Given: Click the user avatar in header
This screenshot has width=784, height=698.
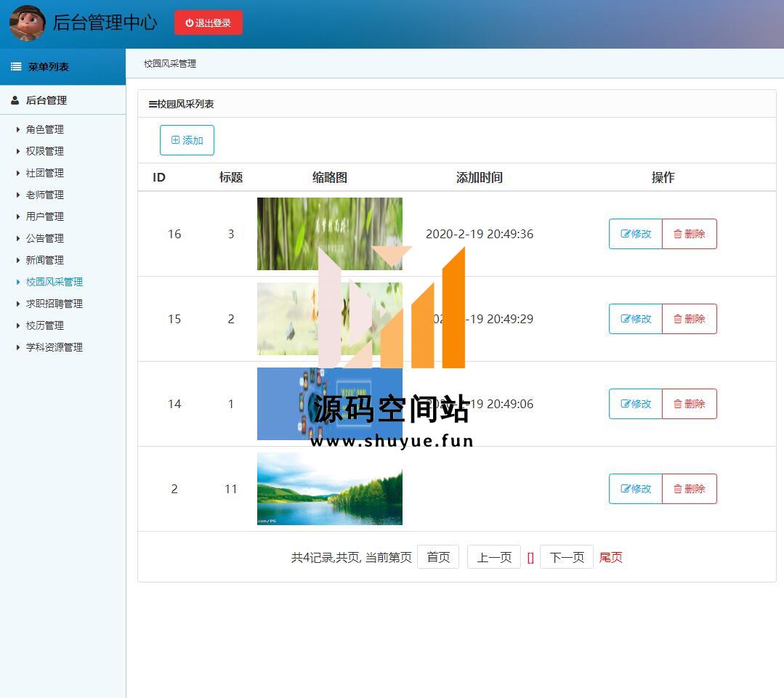Looking at the screenshot, I should 27,23.
